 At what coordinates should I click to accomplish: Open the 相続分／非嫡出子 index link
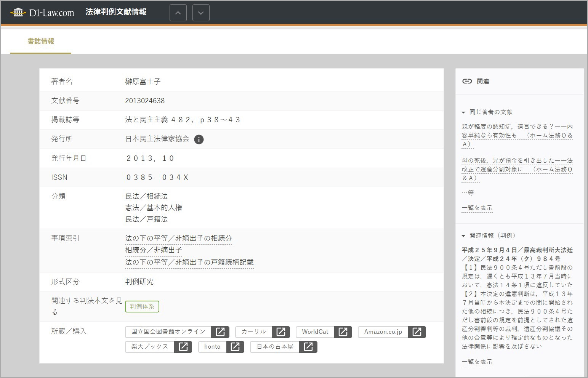[x=154, y=250]
